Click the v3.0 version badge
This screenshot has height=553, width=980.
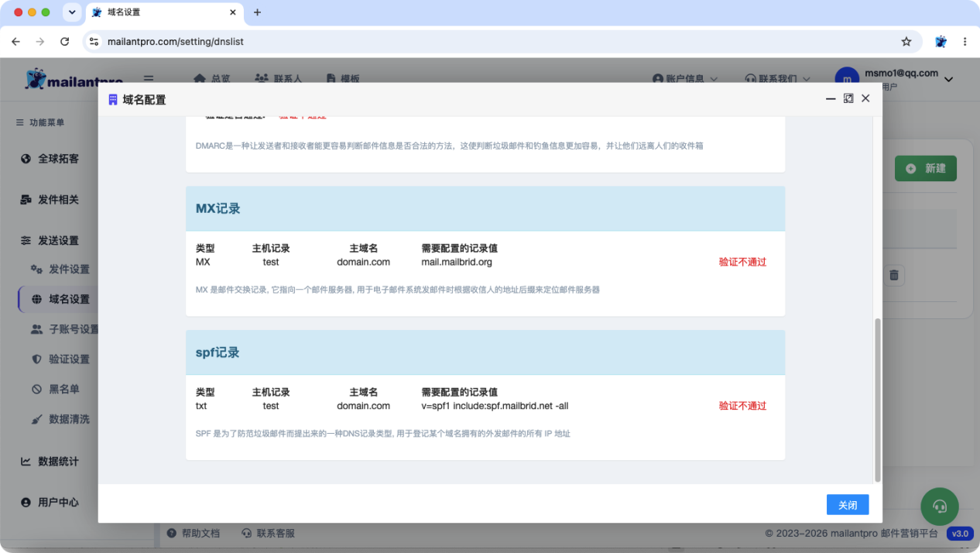(x=960, y=534)
